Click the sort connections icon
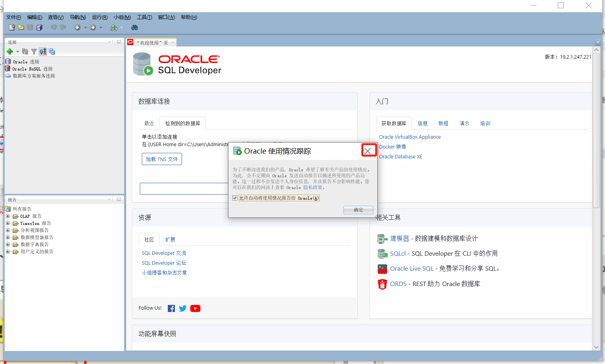The height and width of the screenshot is (364, 605). (43, 51)
